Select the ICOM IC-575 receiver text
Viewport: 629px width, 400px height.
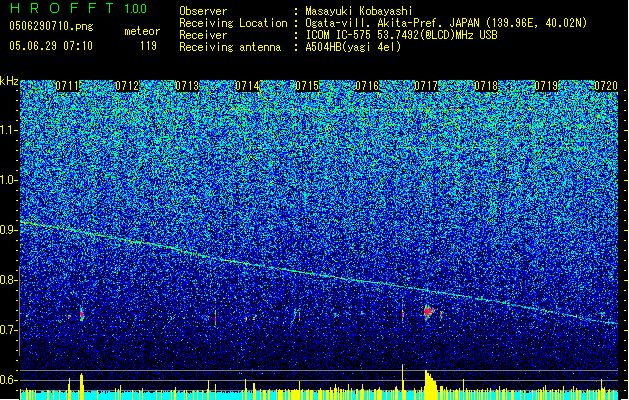pyautogui.click(x=401, y=35)
